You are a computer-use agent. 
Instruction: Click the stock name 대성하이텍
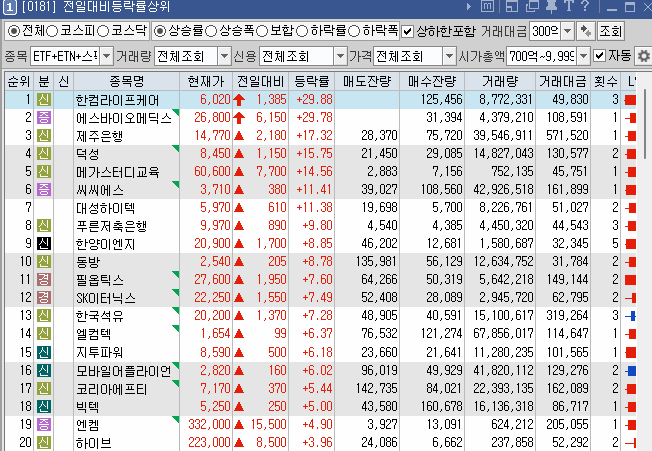(x=106, y=208)
